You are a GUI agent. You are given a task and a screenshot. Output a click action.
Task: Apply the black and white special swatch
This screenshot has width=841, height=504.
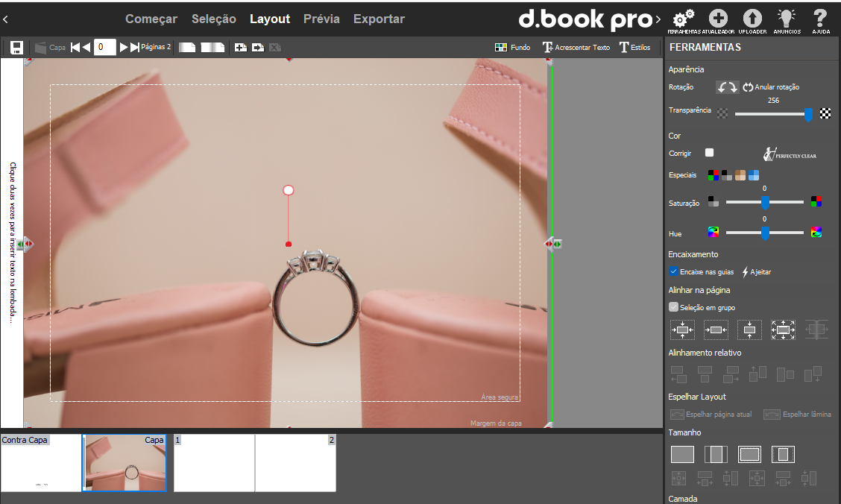(727, 175)
